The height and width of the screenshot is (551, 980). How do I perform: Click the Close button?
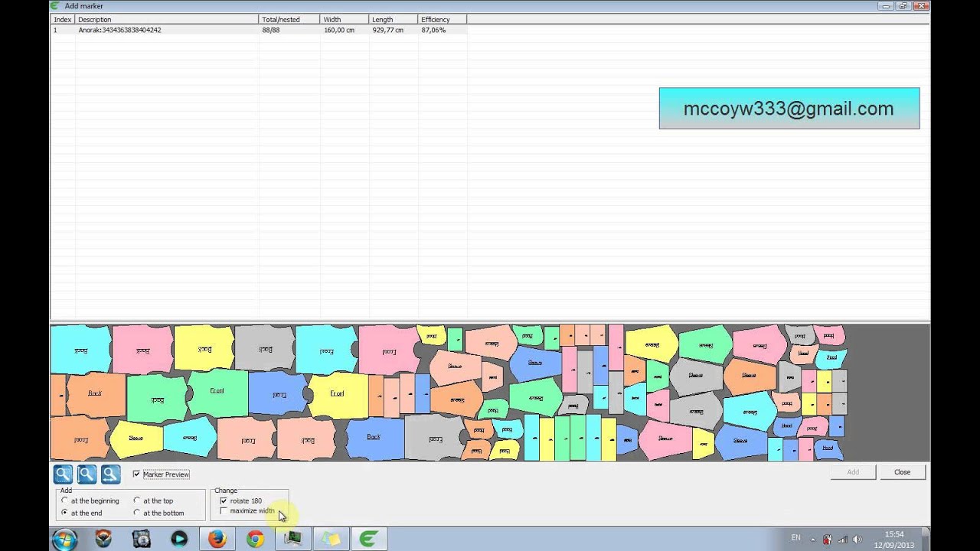[903, 472]
